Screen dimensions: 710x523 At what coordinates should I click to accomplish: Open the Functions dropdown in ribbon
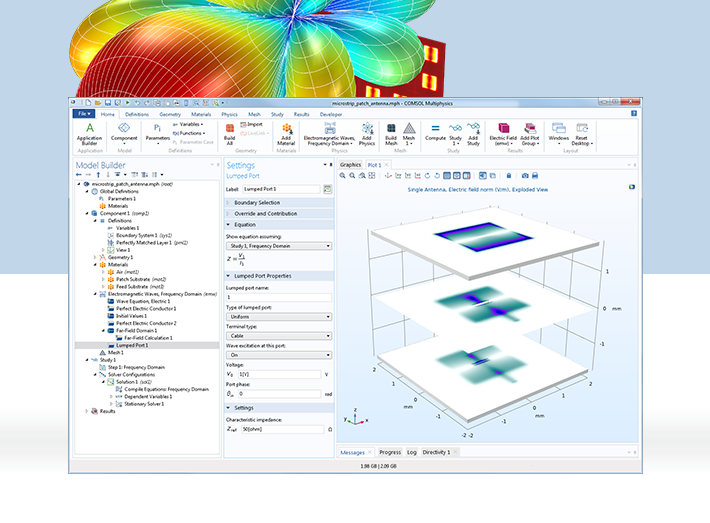189,133
